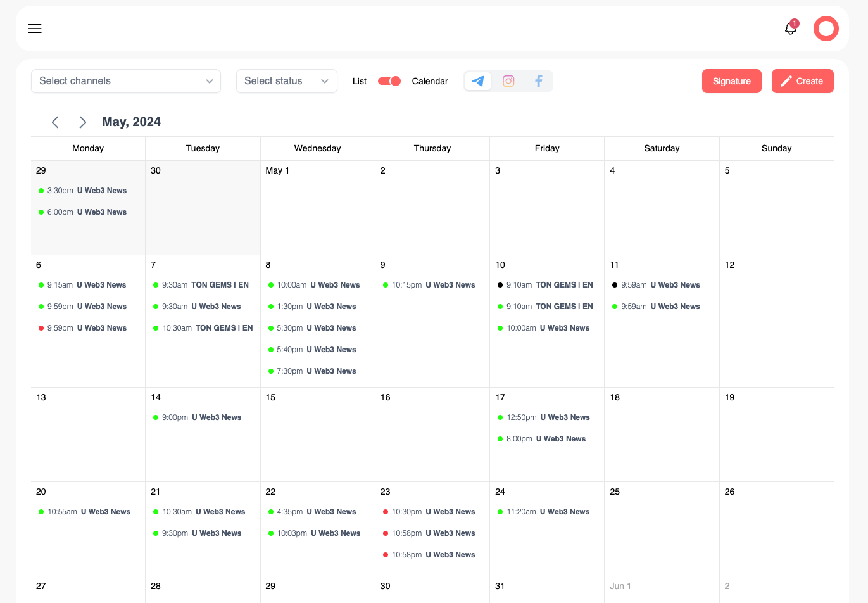Open the hamburger menu
Screen dimensions: 868x603
point(35,29)
